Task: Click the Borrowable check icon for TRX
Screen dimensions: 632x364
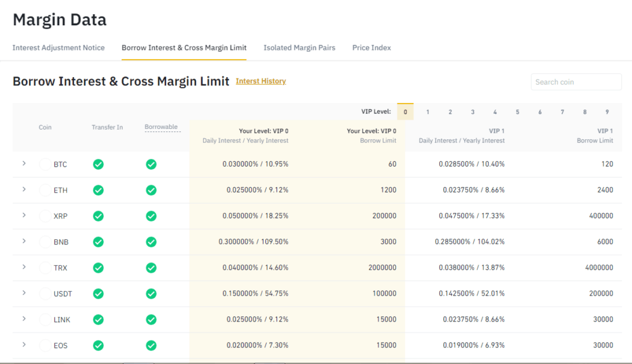Action: point(151,268)
